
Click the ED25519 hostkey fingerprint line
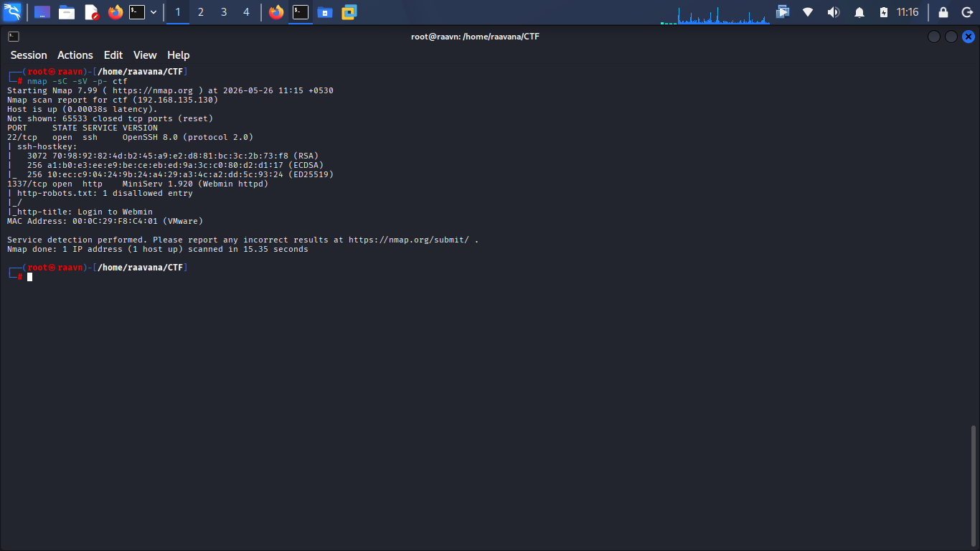click(x=170, y=174)
